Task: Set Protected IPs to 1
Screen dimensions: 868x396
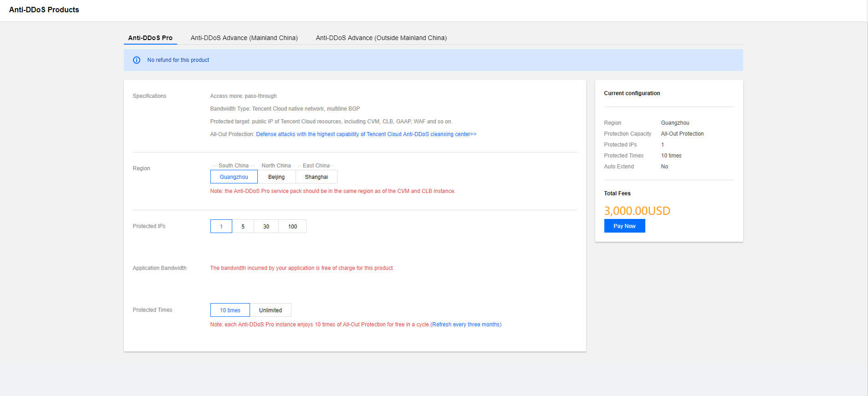Action: point(221,226)
